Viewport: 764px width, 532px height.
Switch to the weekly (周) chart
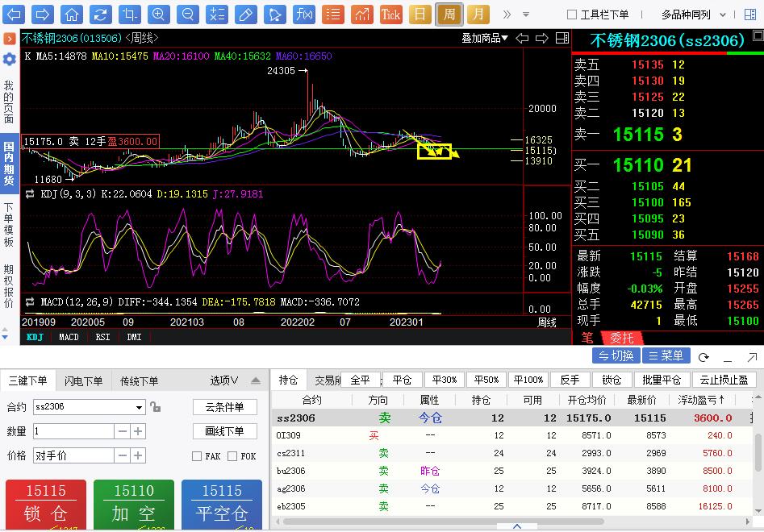coord(449,15)
